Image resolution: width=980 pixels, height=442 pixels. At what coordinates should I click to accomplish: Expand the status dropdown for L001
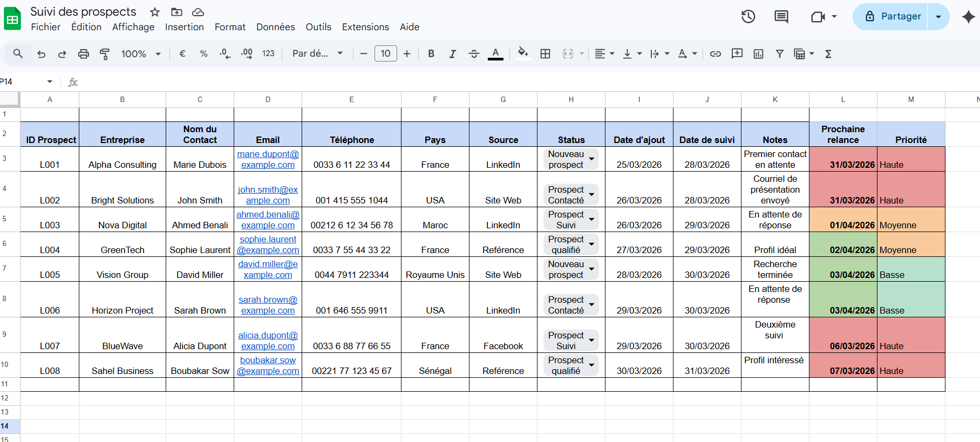coord(591,159)
